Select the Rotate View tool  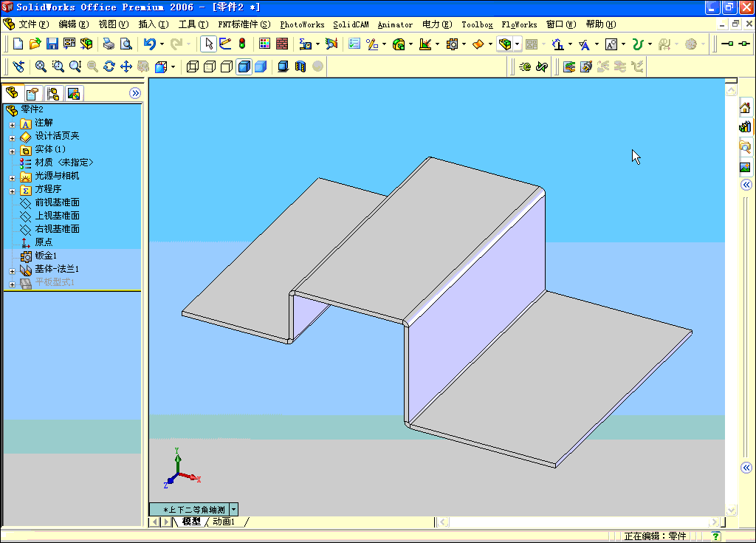coord(109,66)
